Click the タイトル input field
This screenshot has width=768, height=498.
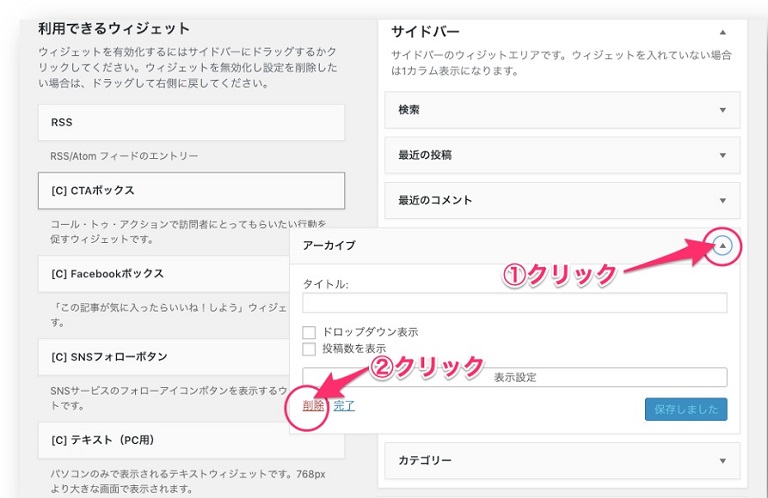[x=514, y=303]
